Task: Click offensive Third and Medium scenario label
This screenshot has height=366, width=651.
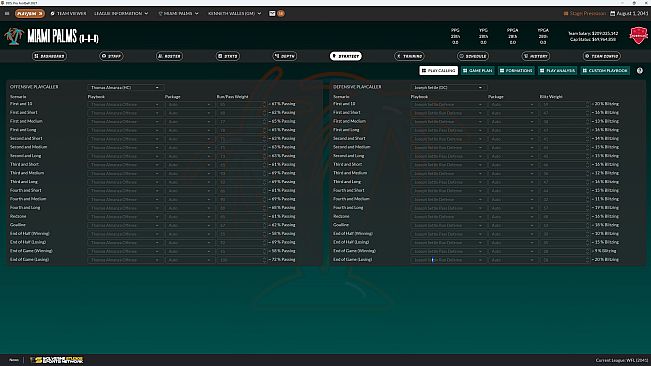Action: click(27, 173)
